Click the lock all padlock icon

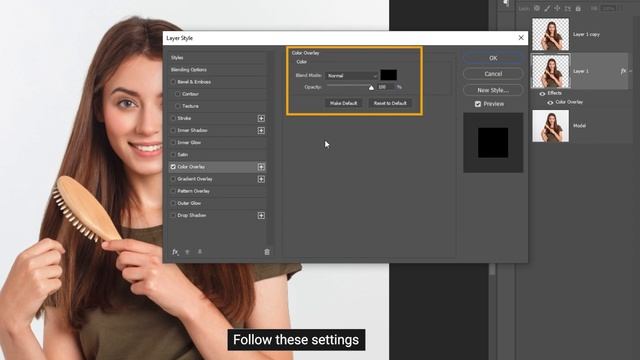578,8
